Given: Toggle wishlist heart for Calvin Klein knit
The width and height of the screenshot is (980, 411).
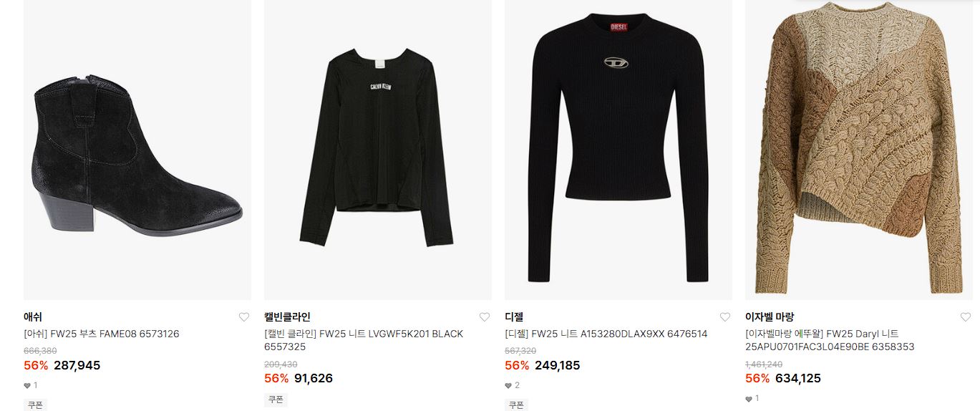Looking at the screenshot, I should coord(485,317).
